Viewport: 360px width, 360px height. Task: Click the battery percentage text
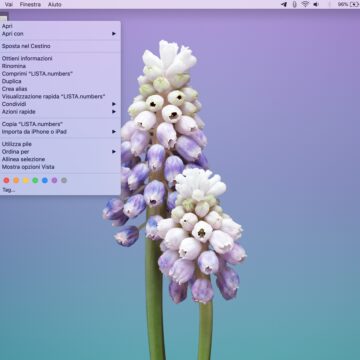[343, 4]
